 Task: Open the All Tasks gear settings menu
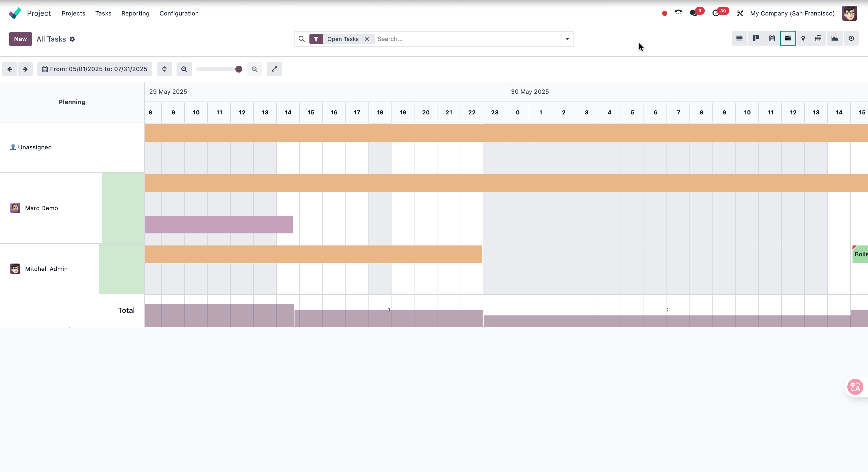click(x=72, y=39)
